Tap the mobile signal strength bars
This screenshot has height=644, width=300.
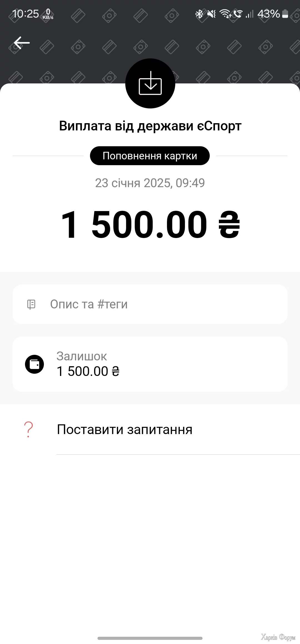pyautogui.click(x=250, y=14)
